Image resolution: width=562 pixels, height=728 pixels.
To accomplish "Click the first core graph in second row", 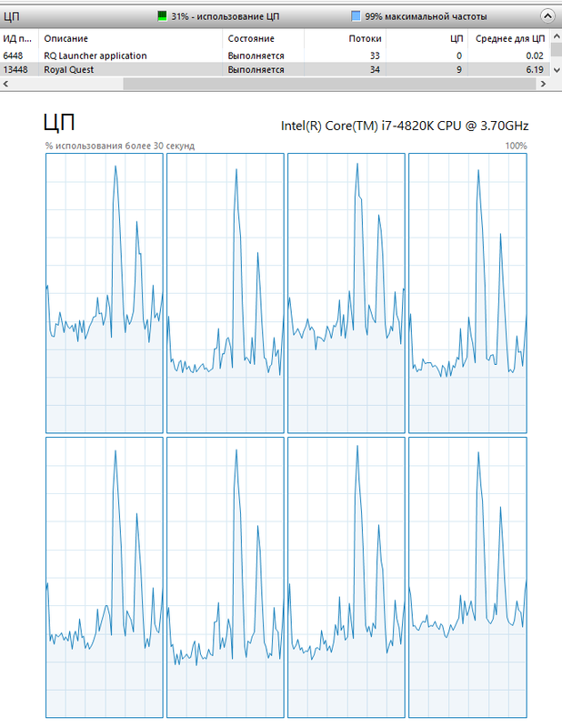I will [105, 577].
